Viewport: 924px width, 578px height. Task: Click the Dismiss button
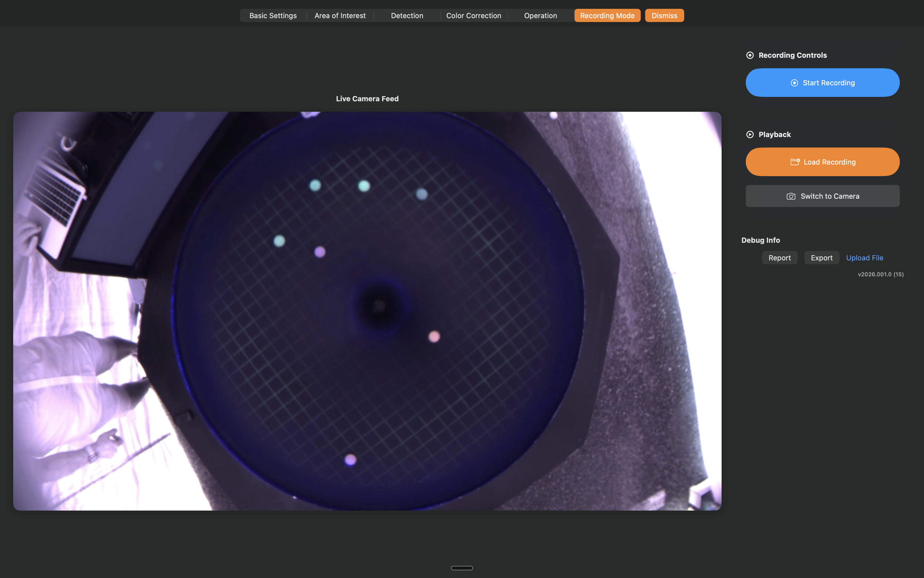coord(664,16)
